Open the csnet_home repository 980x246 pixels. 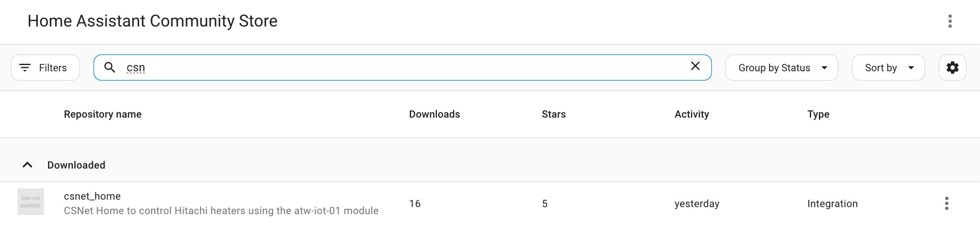(x=92, y=196)
